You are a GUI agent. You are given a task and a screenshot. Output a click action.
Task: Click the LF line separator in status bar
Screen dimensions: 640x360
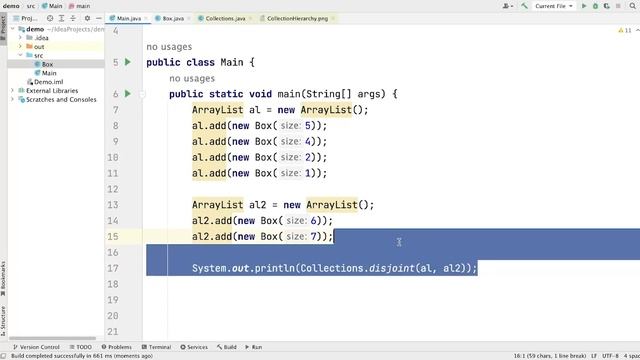coord(594,356)
